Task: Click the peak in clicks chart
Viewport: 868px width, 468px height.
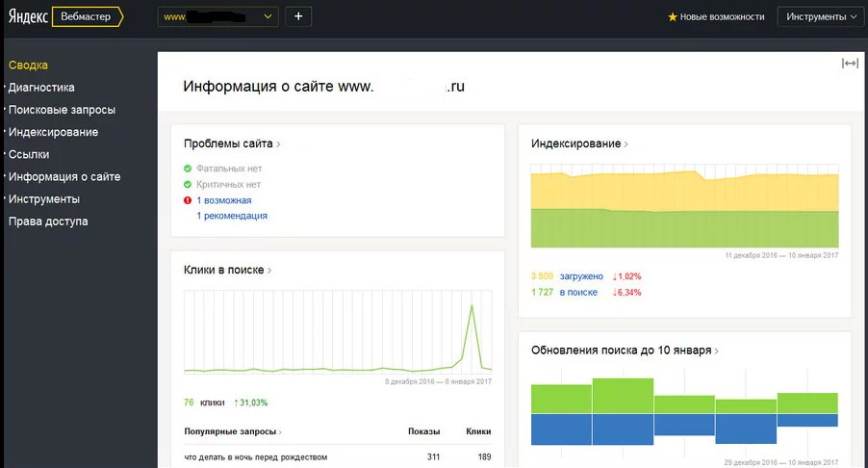Action: click(x=472, y=306)
